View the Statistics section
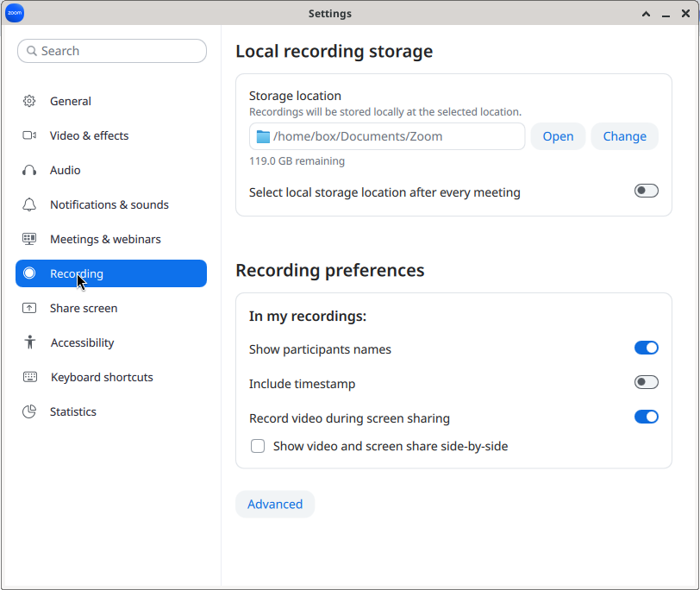This screenshot has height=590, width=700. (111, 411)
